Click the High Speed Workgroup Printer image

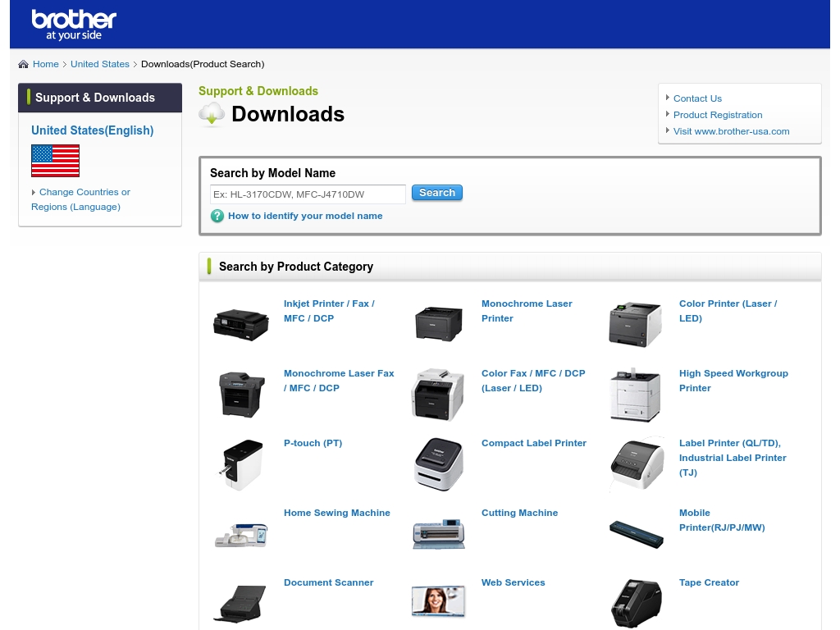pos(636,395)
